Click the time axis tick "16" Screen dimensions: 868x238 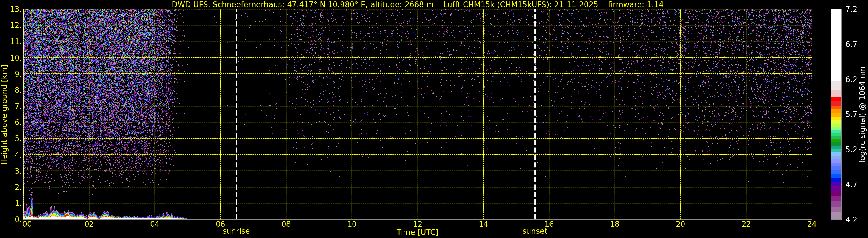coord(549,224)
